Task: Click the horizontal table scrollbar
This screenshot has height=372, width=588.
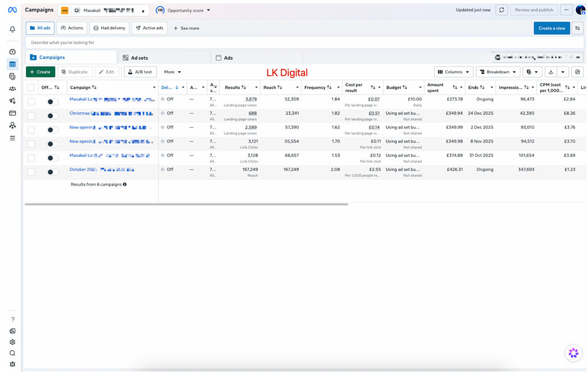Action: [186, 204]
